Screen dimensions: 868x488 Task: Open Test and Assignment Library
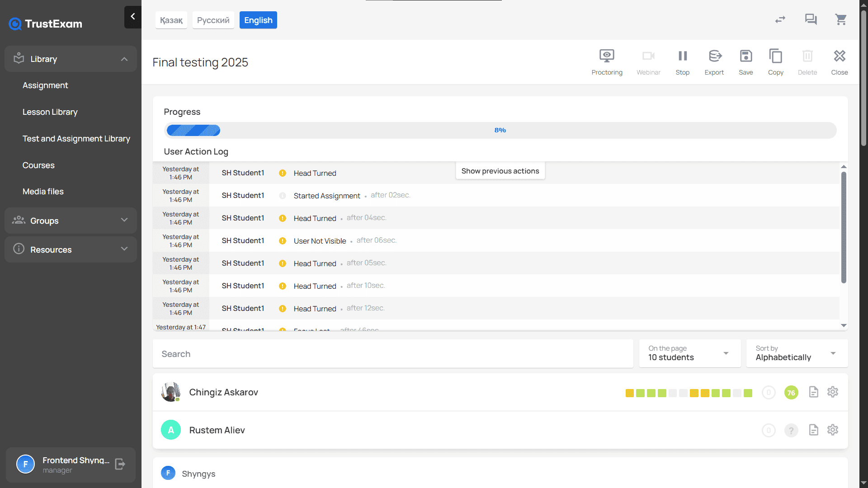pyautogui.click(x=76, y=139)
